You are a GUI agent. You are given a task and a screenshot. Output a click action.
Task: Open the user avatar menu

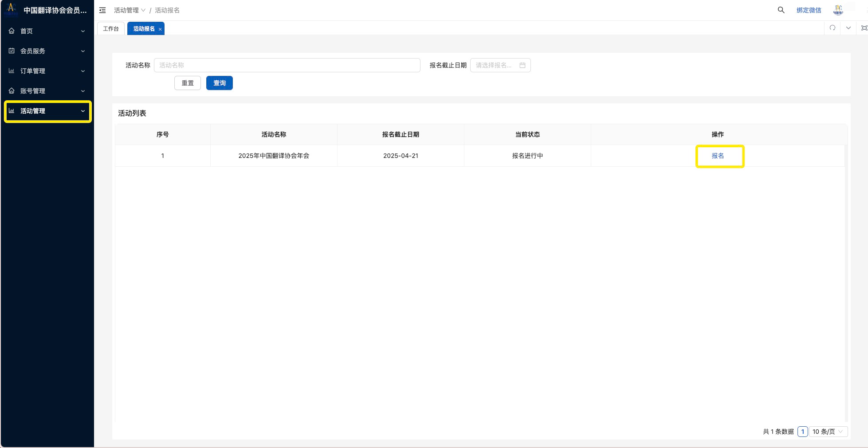point(838,10)
